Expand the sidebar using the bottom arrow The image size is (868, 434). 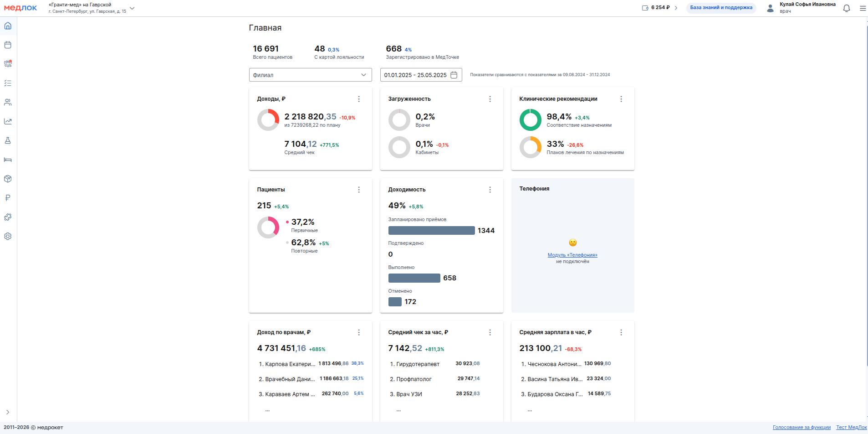tap(8, 412)
